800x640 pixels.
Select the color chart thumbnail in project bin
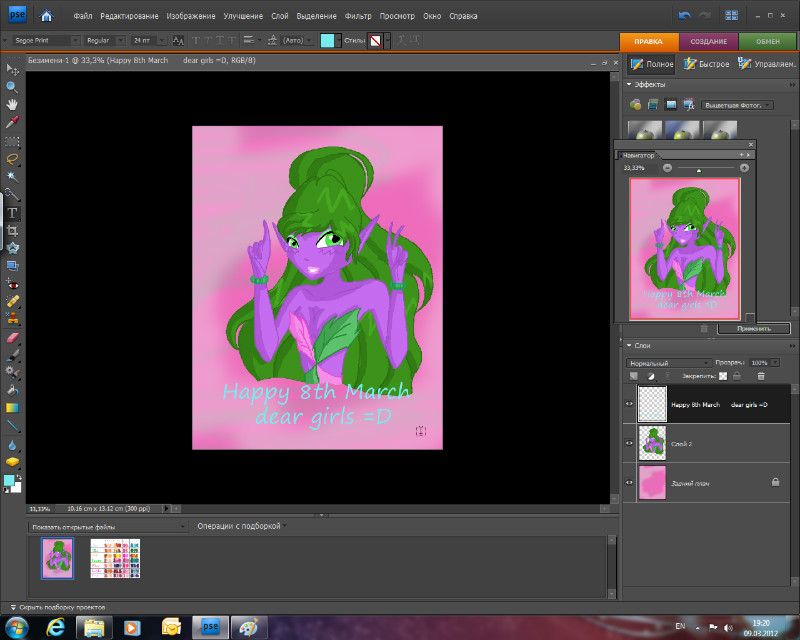pyautogui.click(x=115, y=558)
